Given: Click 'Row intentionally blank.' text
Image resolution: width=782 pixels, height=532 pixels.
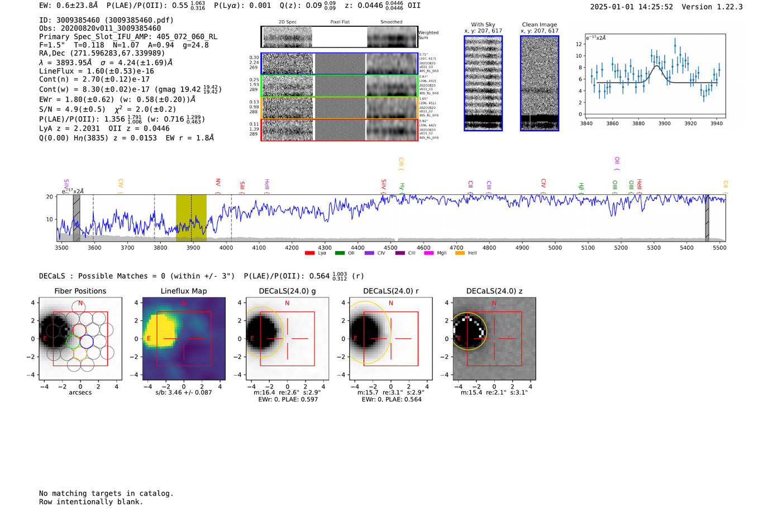Looking at the screenshot, I should coord(91,502).
